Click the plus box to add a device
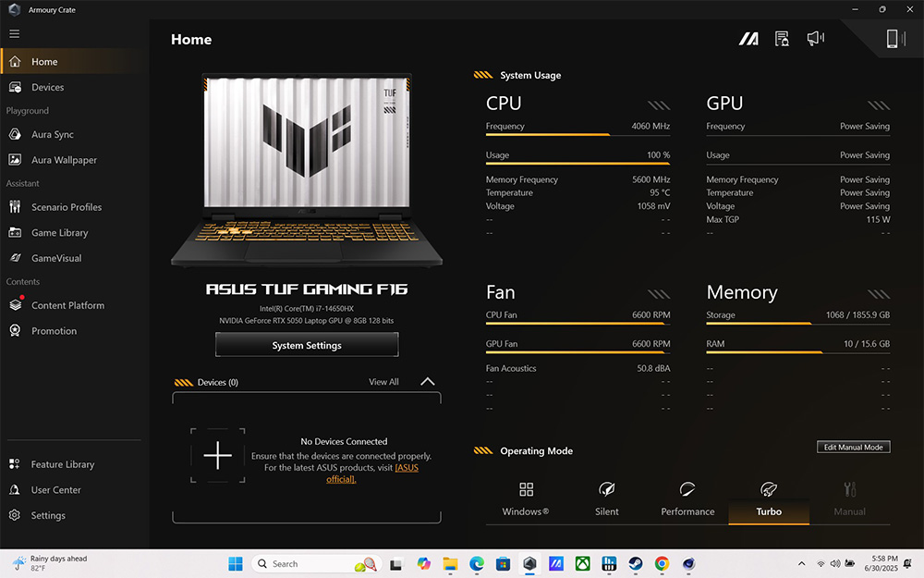The width and height of the screenshot is (924, 578). [217, 455]
